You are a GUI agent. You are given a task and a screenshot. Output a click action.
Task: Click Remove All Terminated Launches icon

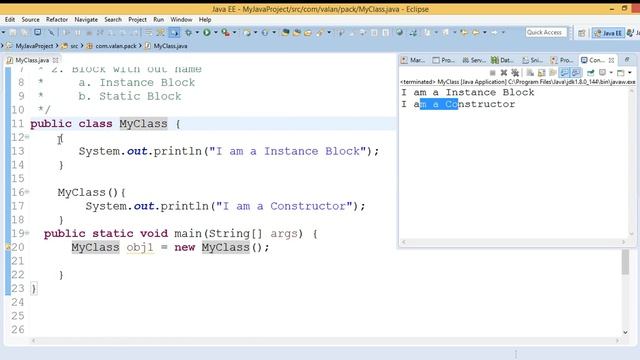[x=515, y=73]
